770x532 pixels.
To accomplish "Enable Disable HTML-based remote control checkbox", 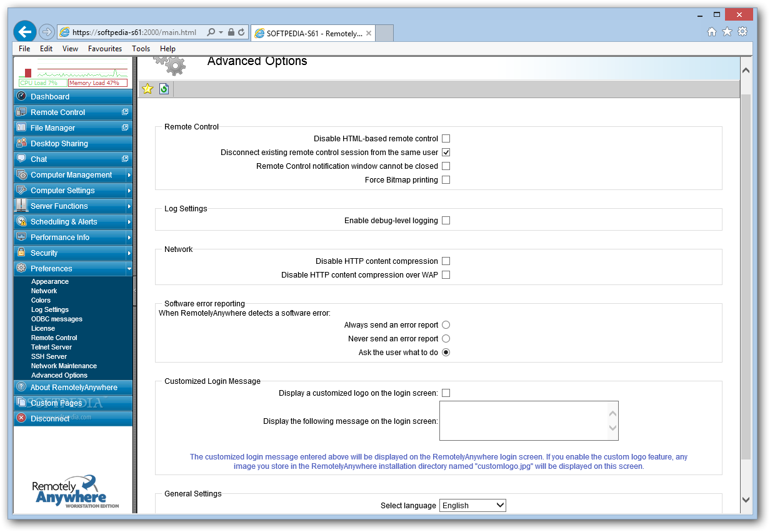I will click(x=446, y=139).
